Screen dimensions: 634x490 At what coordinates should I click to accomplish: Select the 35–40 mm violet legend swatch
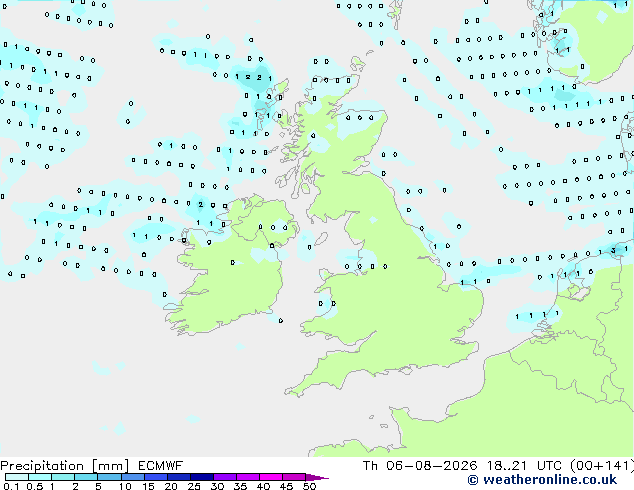point(247,477)
